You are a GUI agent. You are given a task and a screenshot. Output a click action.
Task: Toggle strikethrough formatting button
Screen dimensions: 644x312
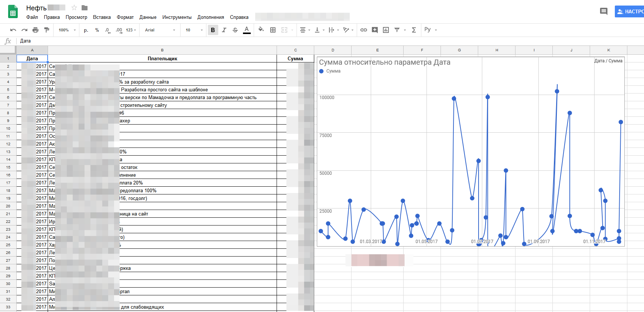pos(235,30)
